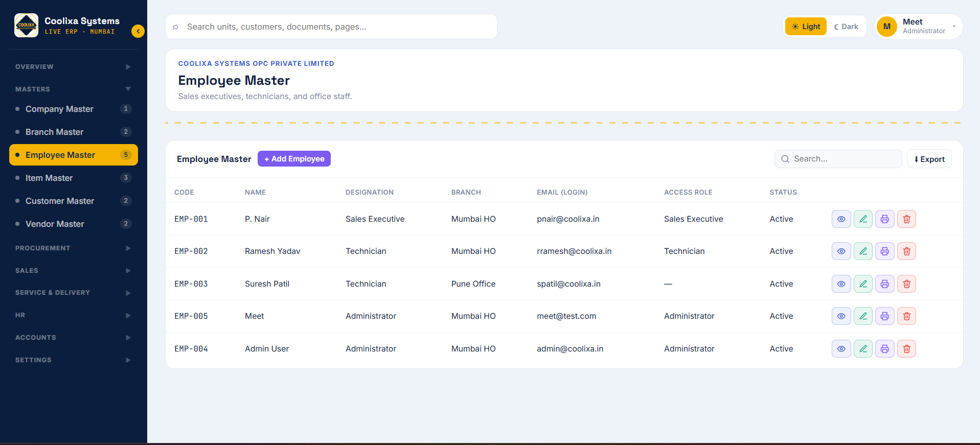
Task: Edit the Ramesh Yadav record
Action: point(863,251)
